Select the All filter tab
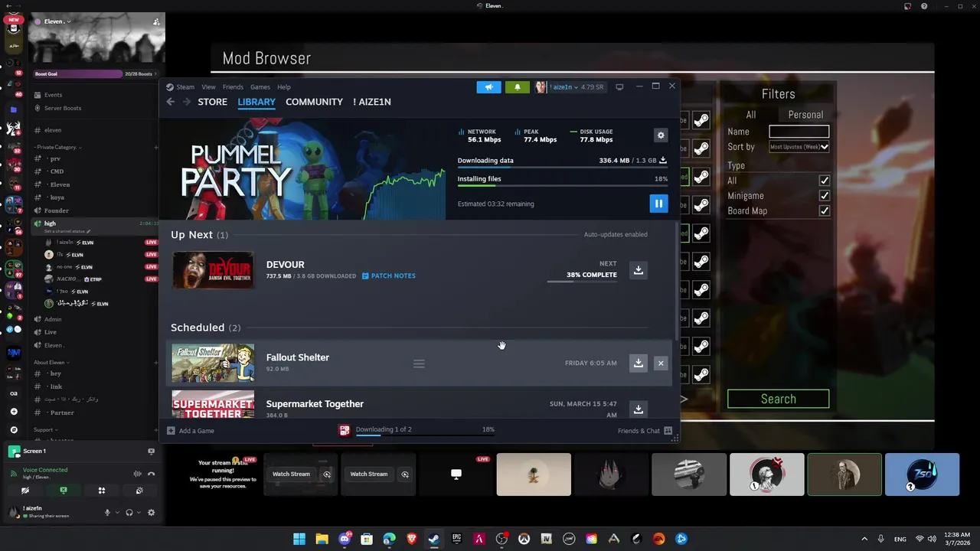 tap(750, 115)
